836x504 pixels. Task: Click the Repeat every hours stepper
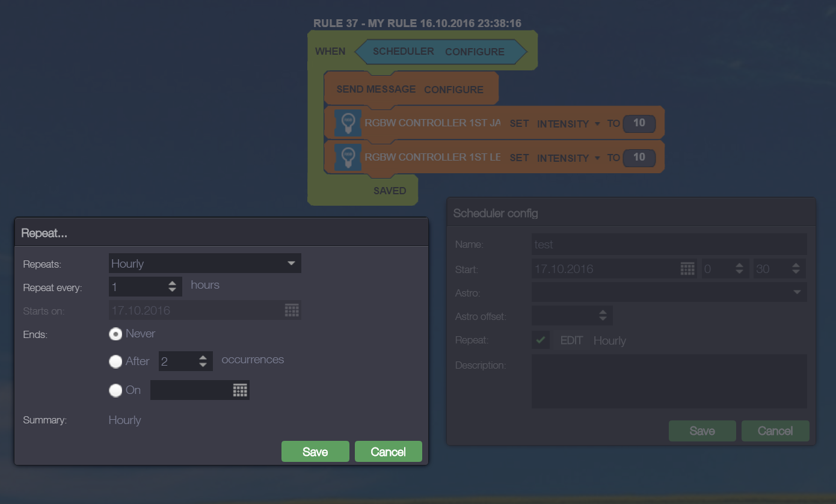[173, 287]
